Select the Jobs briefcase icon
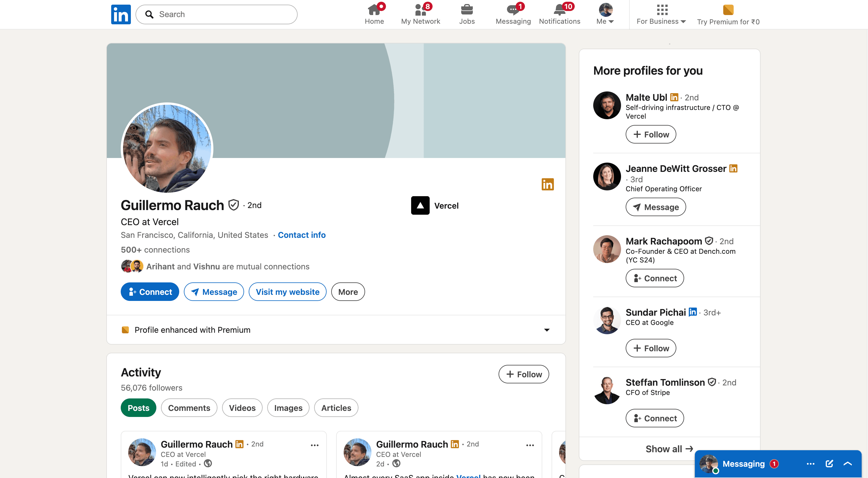 (x=467, y=10)
